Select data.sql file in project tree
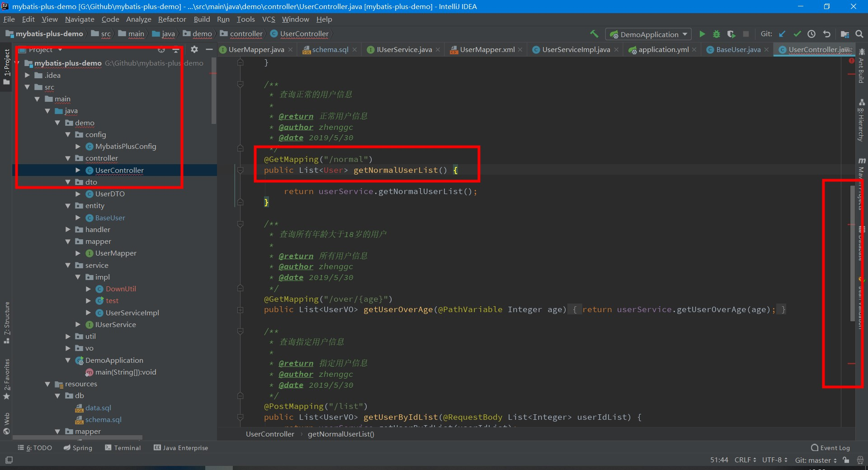This screenshot has height=470, width=868. tap(98, 408)
